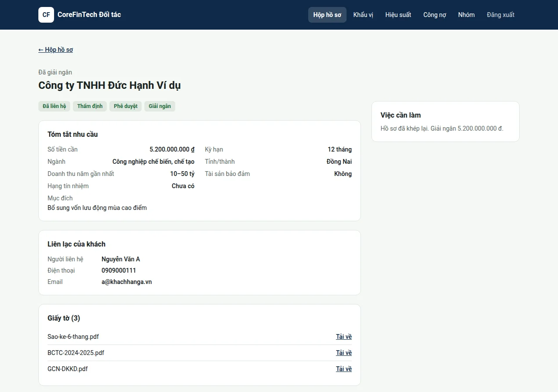Screen dimensions: 558x392
Task: Click the file name Sao-ke-6-thang.pdf
Action: (73, 337)
